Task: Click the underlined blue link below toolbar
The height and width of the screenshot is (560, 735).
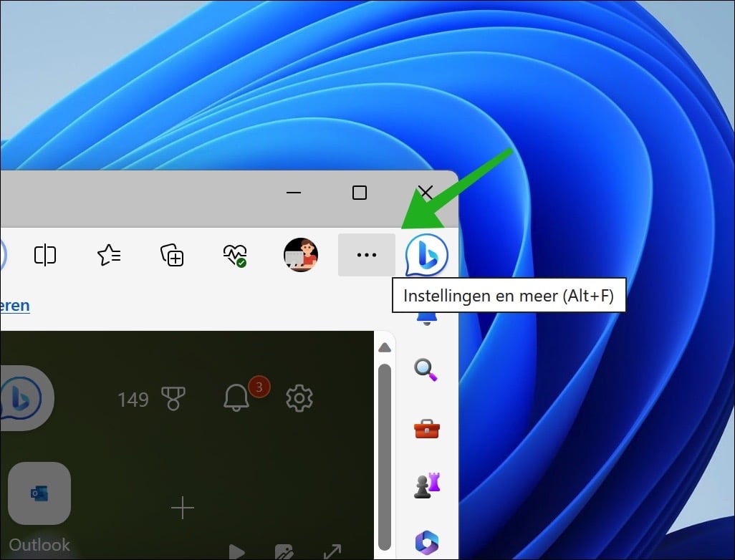Action: (x=14, y=306)
